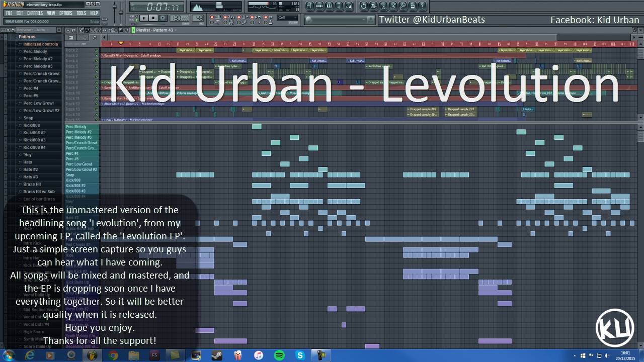
Task: Open Skype from the taskbar
Action: (300, 355)
